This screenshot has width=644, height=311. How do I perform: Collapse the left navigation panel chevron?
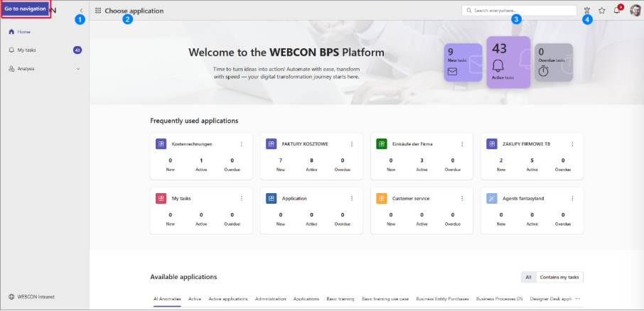coord(81,10)
